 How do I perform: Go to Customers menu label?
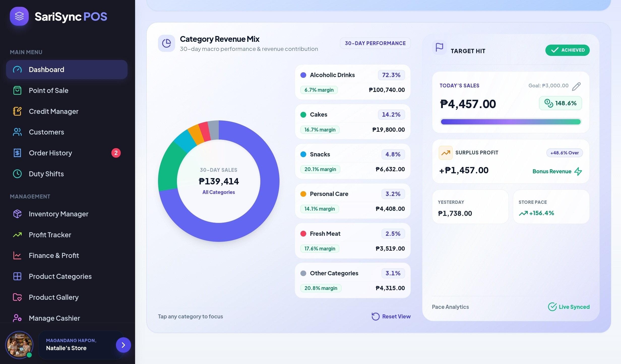pyautogui.click(x=46, y=132)
